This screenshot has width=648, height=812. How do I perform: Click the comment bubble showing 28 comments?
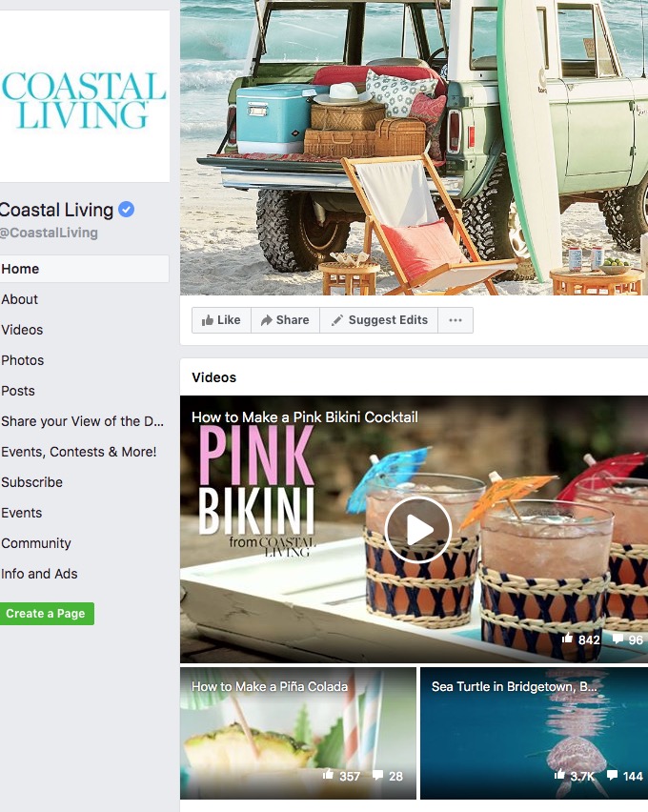tap(377, 775)
